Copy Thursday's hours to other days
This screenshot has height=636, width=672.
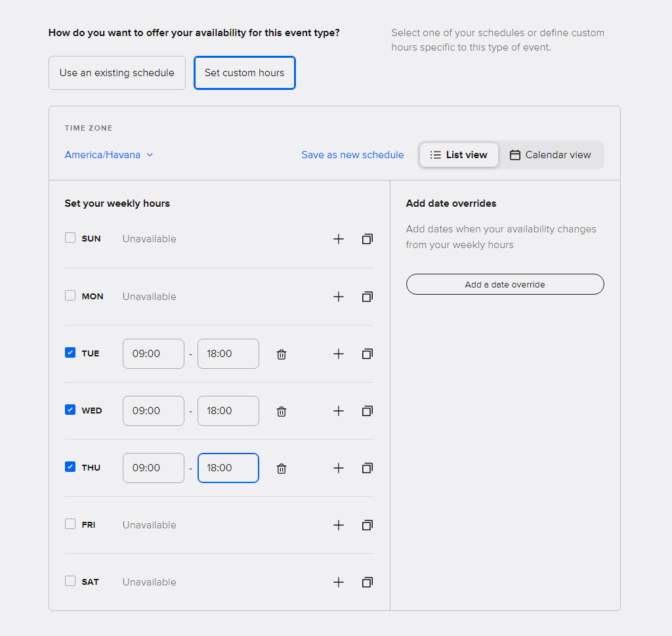click(367, 468)
